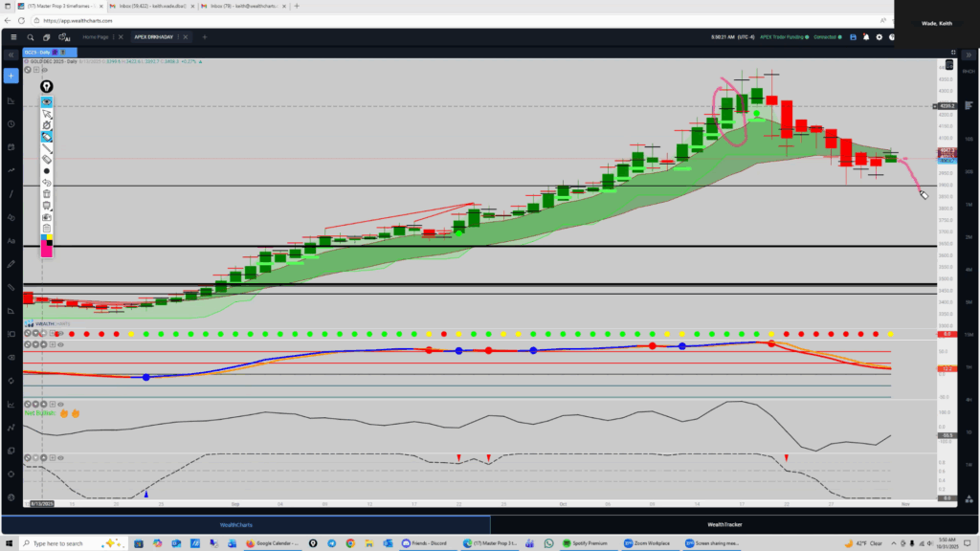980x551 pixels.
Task: Expand the right panel with double chevron
Action: [x=969, y=55]
